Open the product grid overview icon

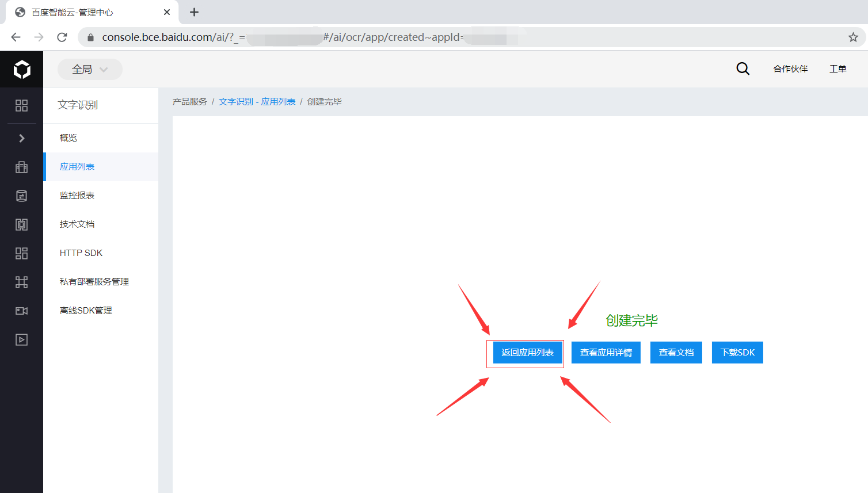click(x=21, y=105)
